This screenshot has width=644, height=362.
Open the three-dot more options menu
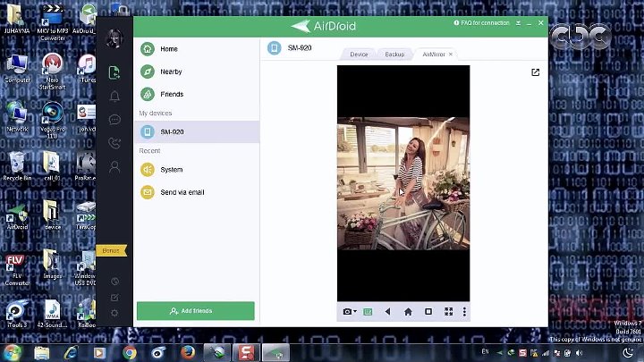(x=465, y=312)
